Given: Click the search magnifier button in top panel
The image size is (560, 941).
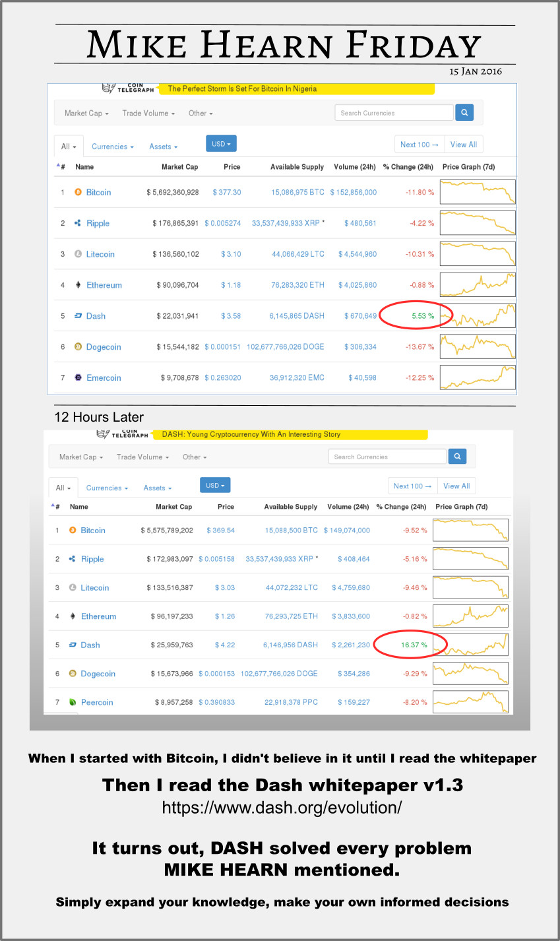Looking at the screenshot, I should pos(464,113).
